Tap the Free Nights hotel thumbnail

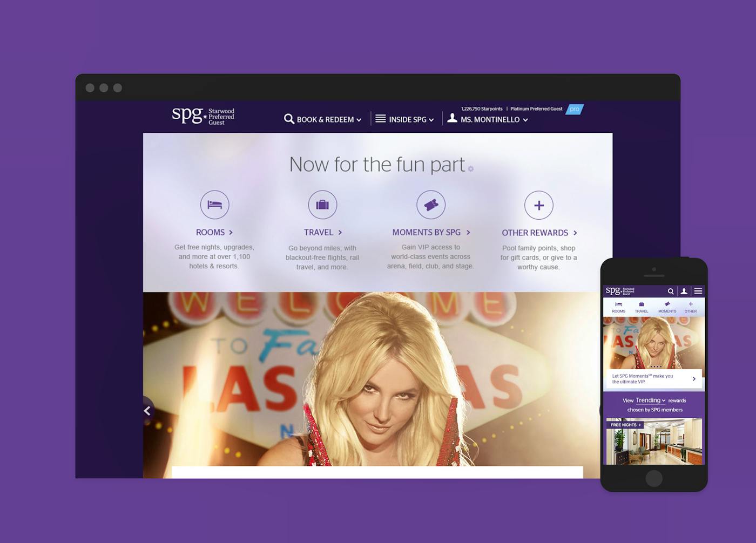654,441
